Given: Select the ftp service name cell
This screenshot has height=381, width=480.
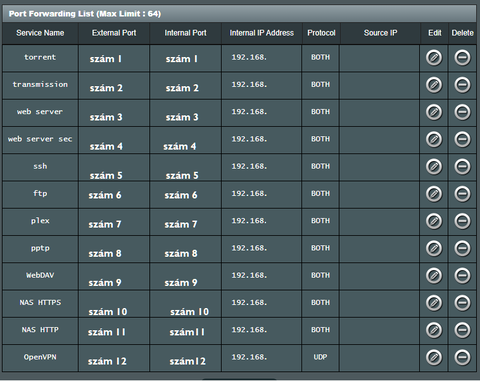Looking at the screenshot, I should (40, 194).
